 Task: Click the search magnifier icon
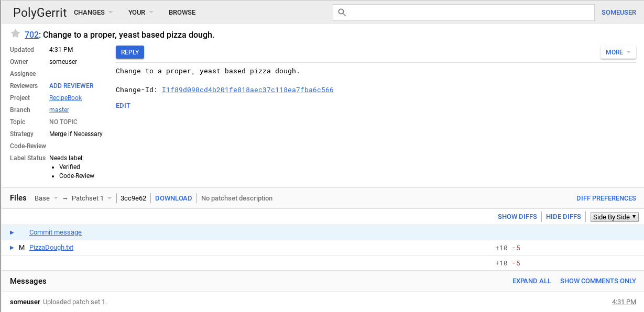point(342,12)
